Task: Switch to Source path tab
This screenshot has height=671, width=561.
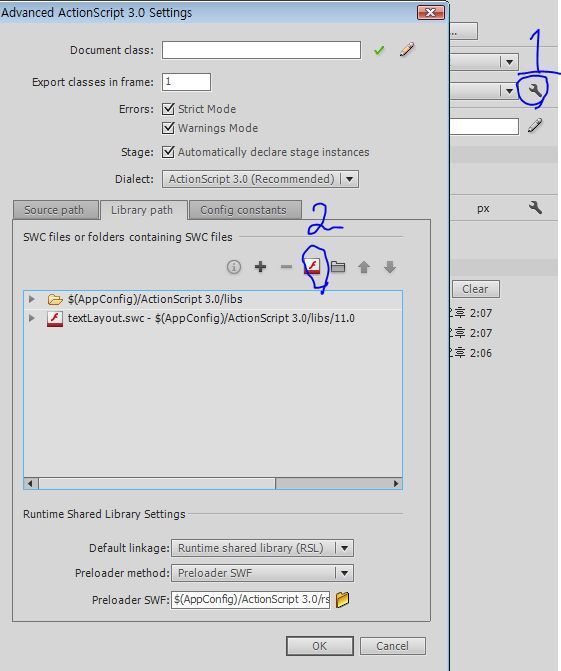Action: click(56, 210)
